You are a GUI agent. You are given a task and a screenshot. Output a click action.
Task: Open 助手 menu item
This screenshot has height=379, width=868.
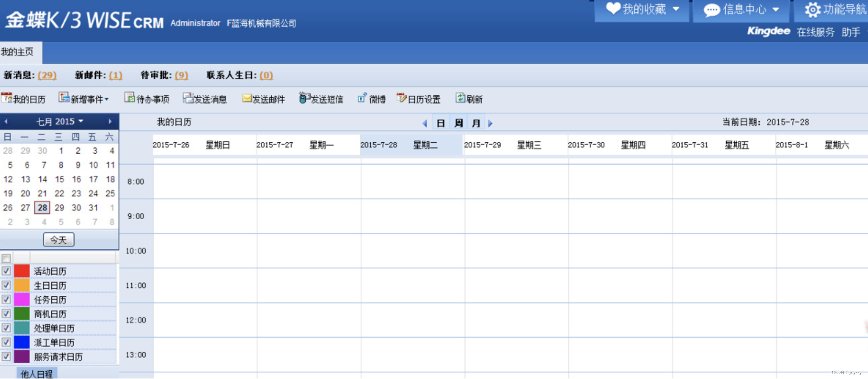click(x=851, y=32)
